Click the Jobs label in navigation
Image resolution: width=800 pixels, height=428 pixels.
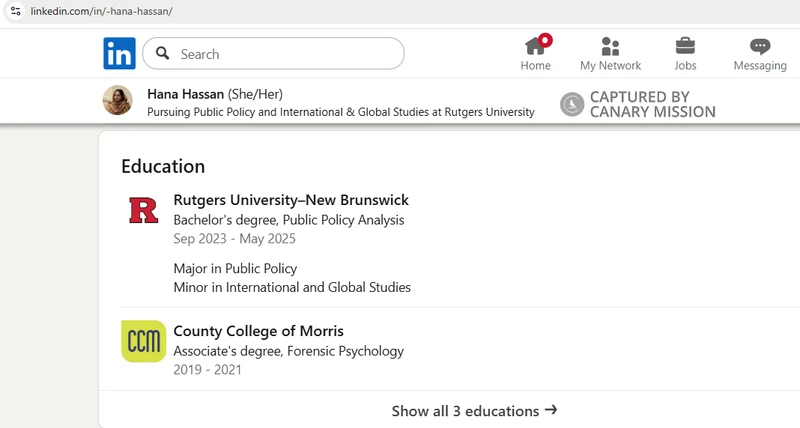(x=685, y=65)
